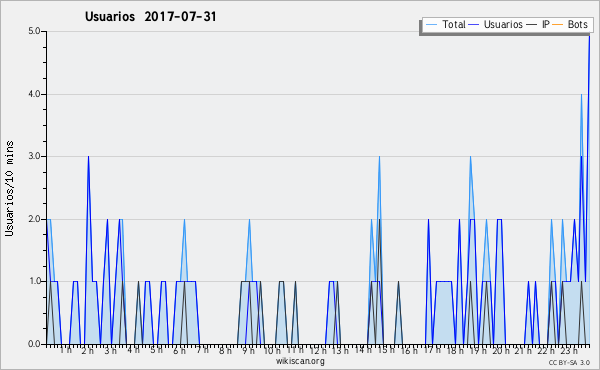
Task: Click the dark blue Usuarios legend line
Action: point(474,25)
